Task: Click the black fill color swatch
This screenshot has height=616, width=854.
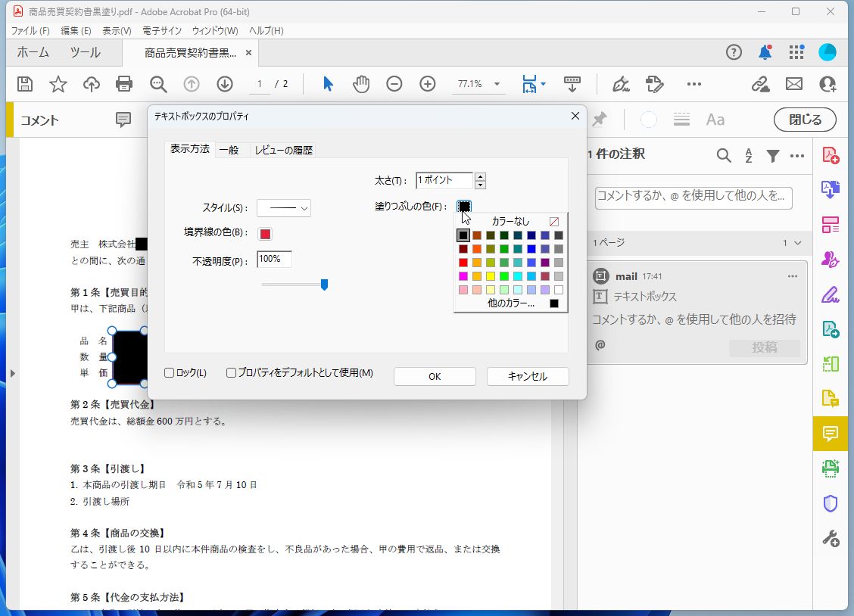Action: [464, 207]
